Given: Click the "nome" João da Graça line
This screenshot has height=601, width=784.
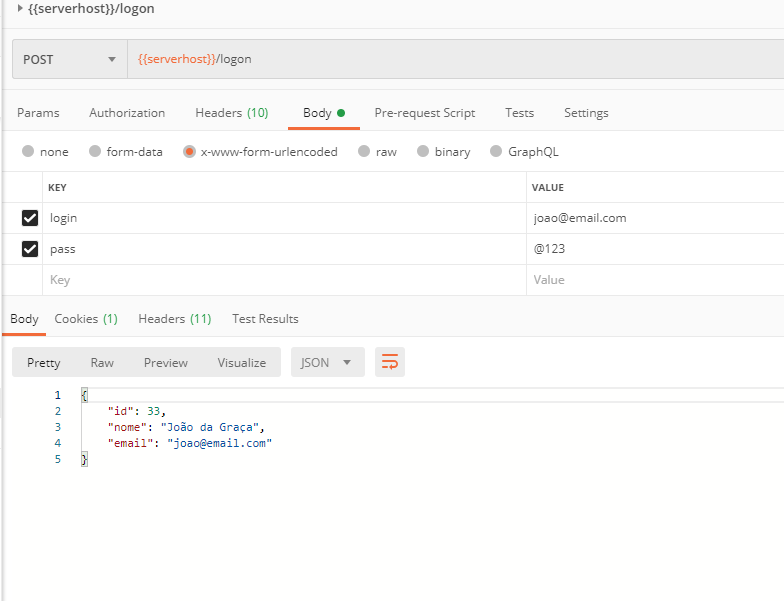Looking at the screenshot, I should click(x=186, y=427).
